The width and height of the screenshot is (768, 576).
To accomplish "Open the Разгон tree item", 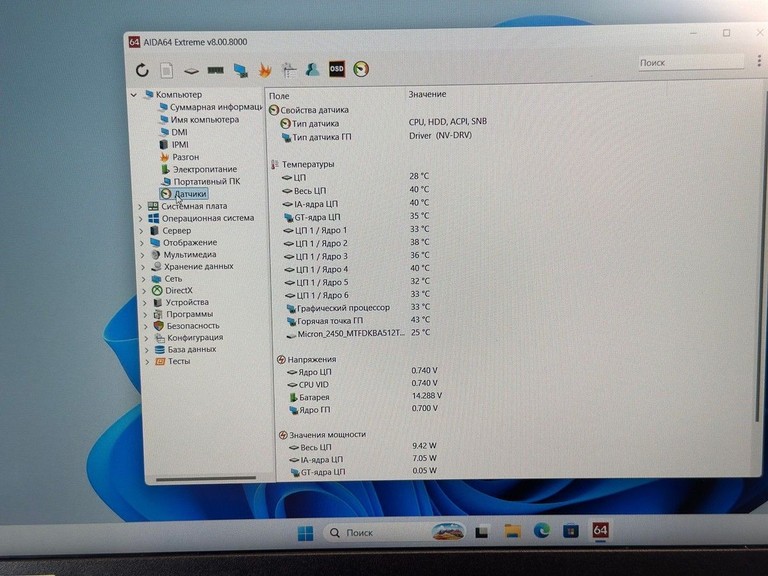I will tap(179, 157).
